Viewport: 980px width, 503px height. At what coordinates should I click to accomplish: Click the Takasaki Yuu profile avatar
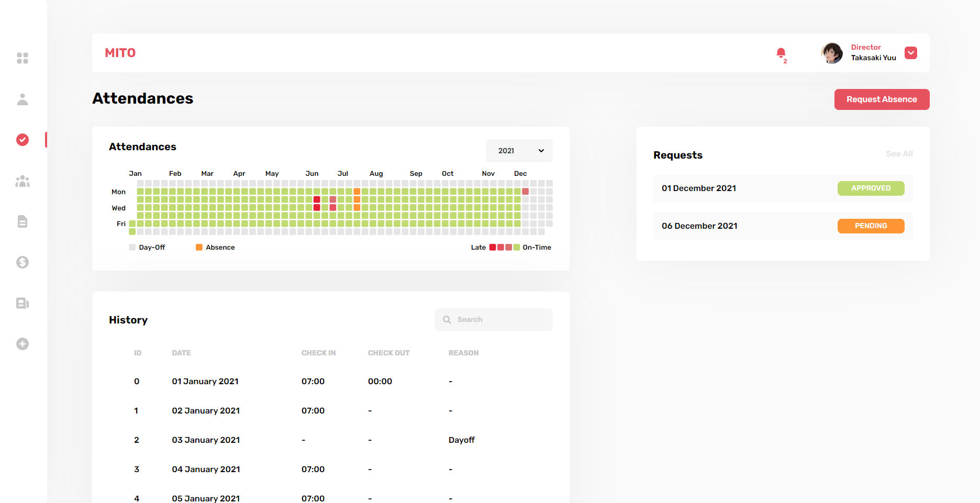pos(831,53)
